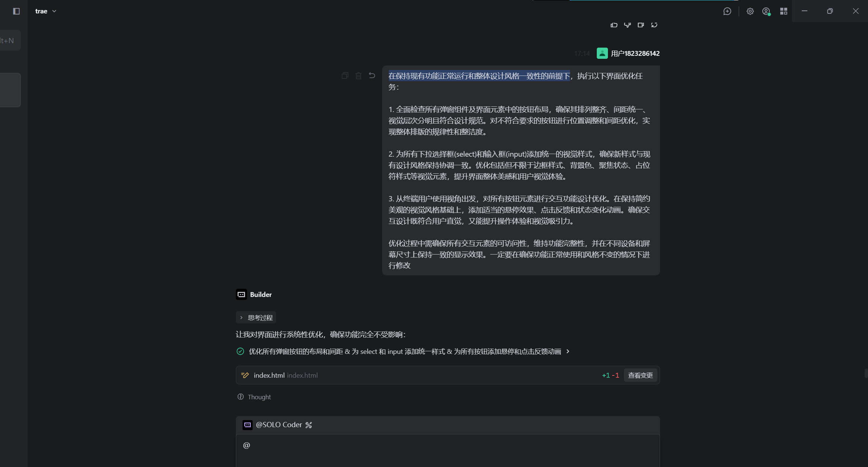Open user account profile icon

pyautogui.click(x=766, y=11)
